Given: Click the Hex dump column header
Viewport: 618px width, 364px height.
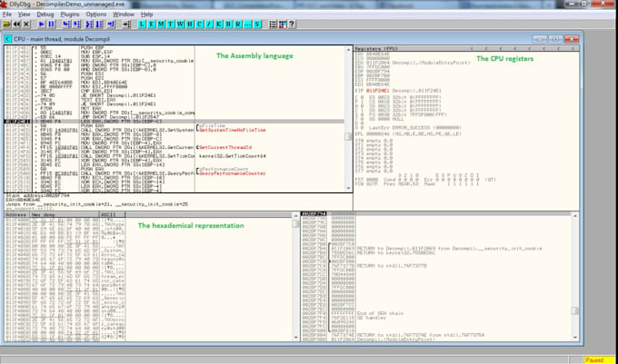Looking at the screenshot, I should pyautogui.click(x=65, y=215).
